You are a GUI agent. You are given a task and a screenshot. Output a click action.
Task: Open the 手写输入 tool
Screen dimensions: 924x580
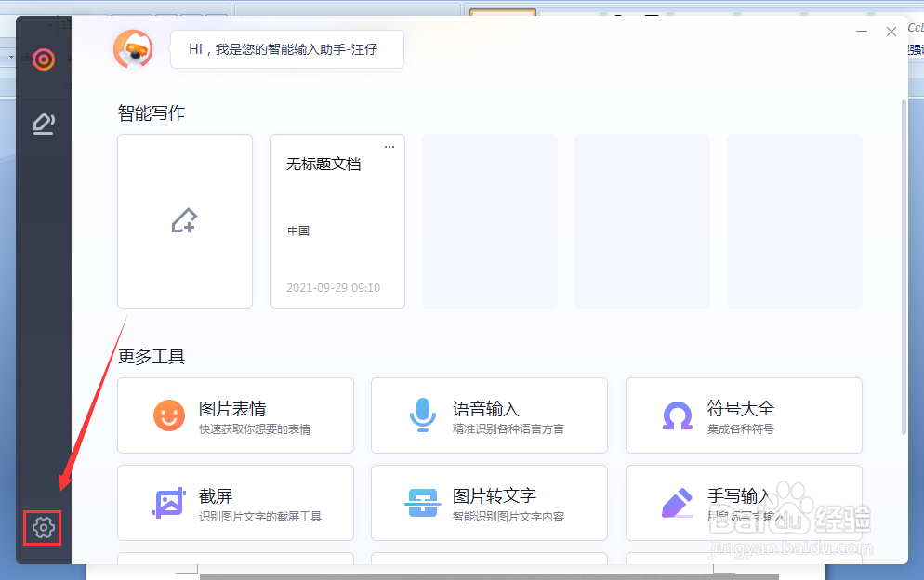pyautogui.click(x=744, y=503)
